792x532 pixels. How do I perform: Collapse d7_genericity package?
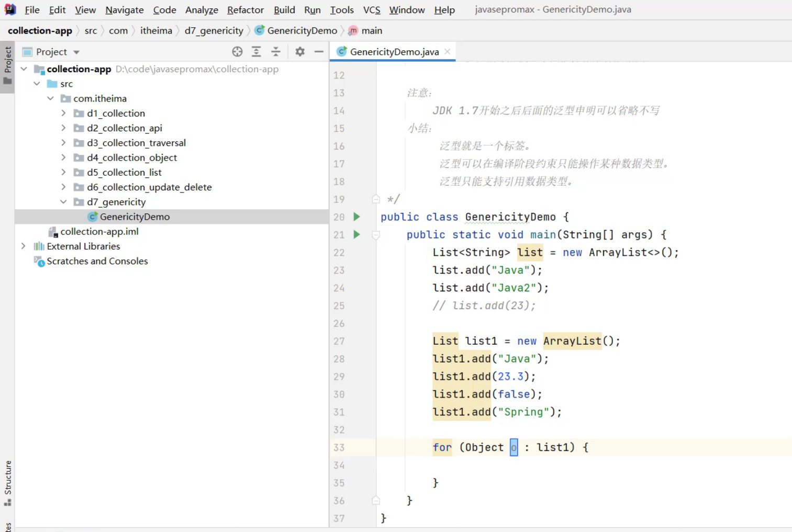[63, 201]
